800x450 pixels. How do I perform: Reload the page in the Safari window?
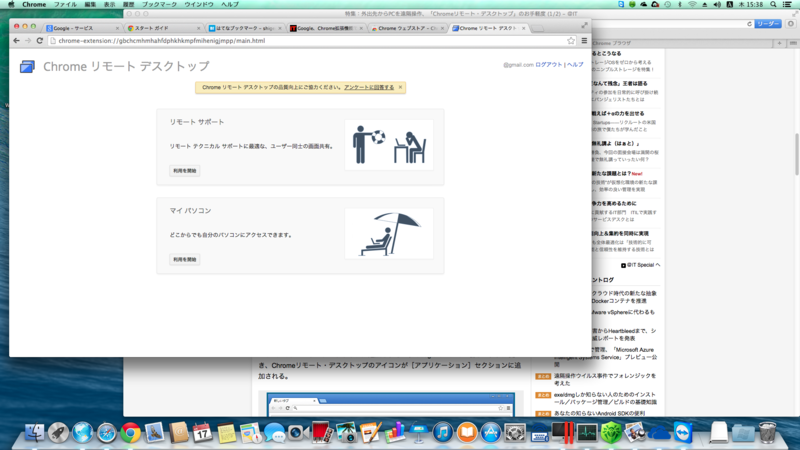(x=749, y=24)
